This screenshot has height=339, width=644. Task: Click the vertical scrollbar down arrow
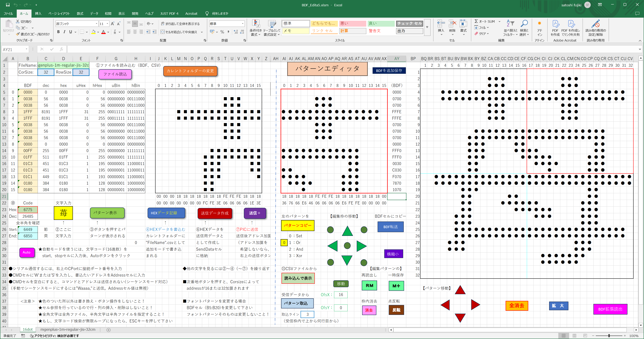(x=641, y=325)
